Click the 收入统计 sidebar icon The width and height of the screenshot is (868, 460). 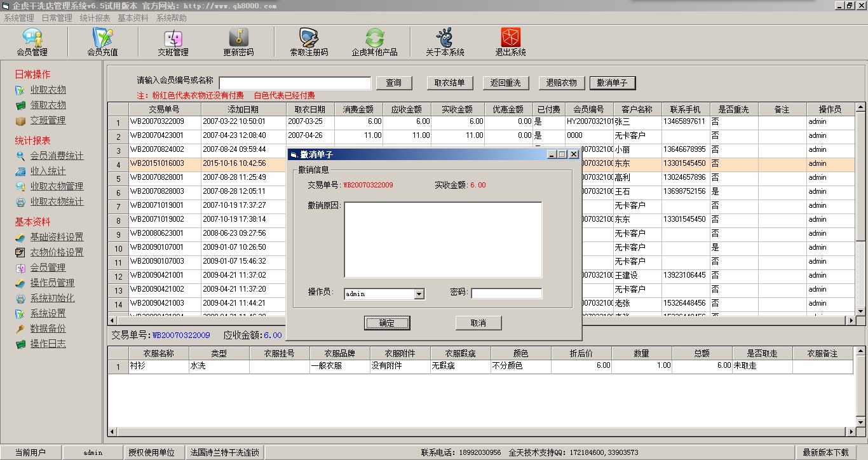pos(20,172)
